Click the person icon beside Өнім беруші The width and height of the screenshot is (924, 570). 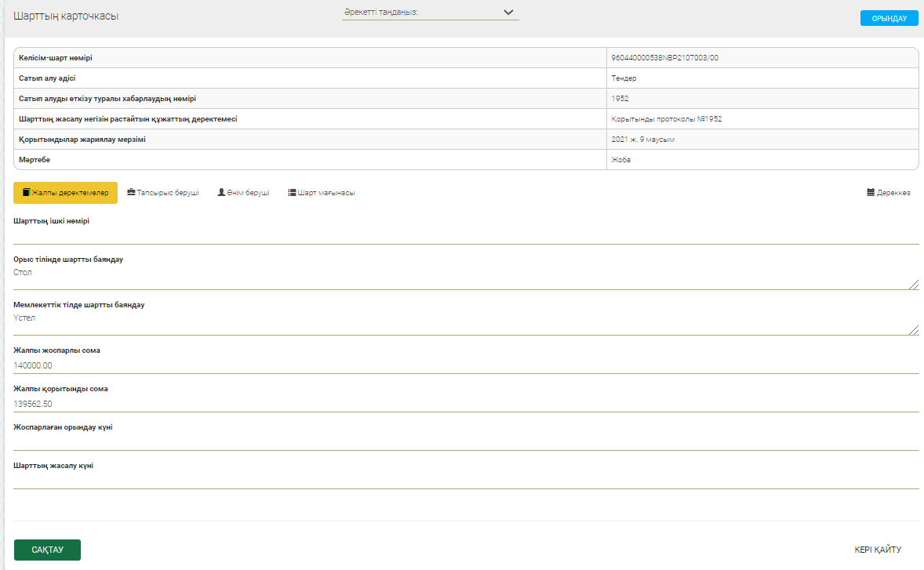(x=221, y=192)
